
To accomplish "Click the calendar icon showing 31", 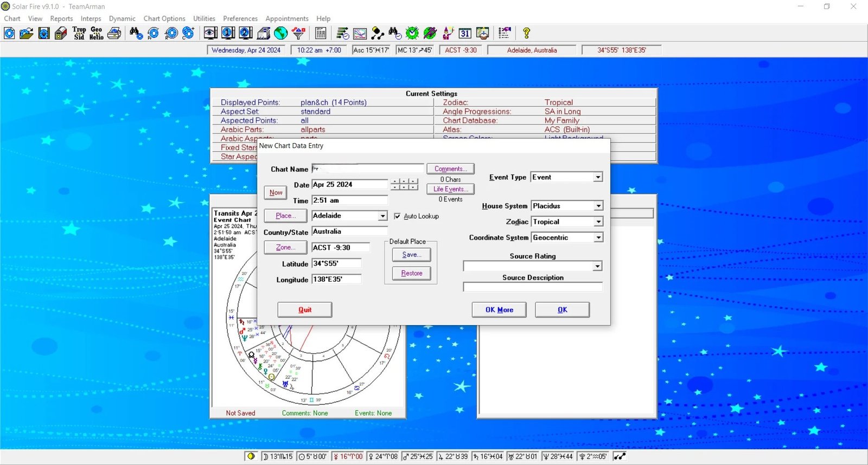I will (465, 34).
